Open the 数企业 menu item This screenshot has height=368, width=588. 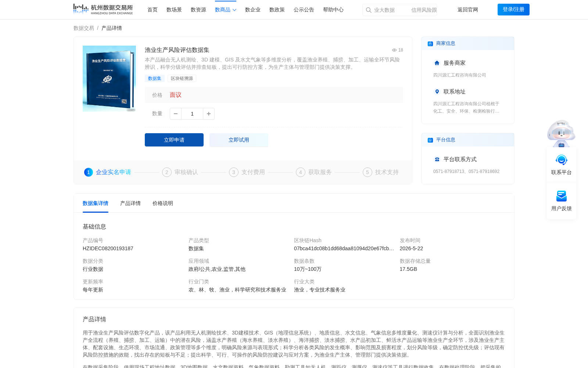(253, 10)
